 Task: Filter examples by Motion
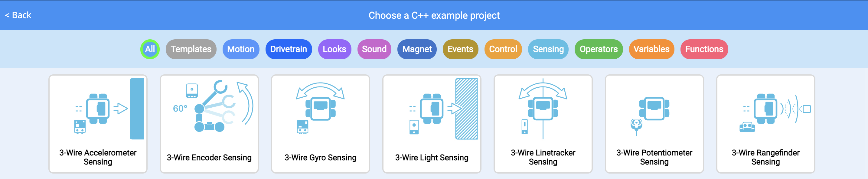point(240,49)
